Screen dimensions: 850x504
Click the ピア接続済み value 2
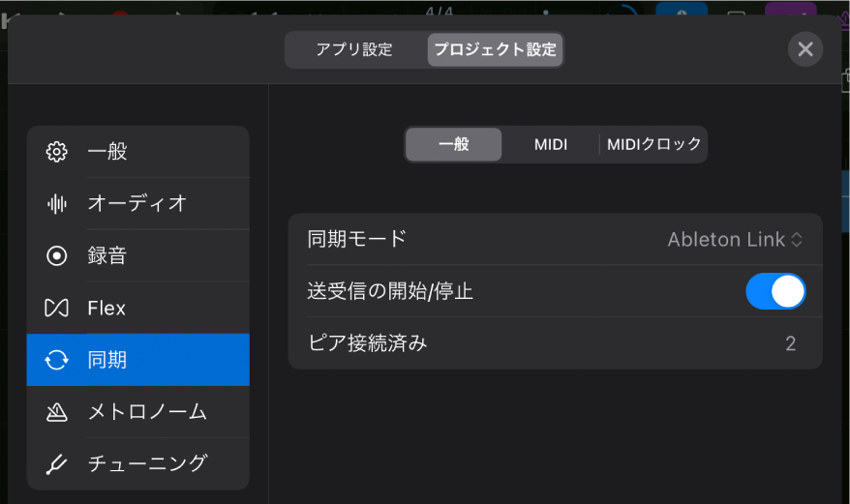pyautogui.click(x=790, y=343)
